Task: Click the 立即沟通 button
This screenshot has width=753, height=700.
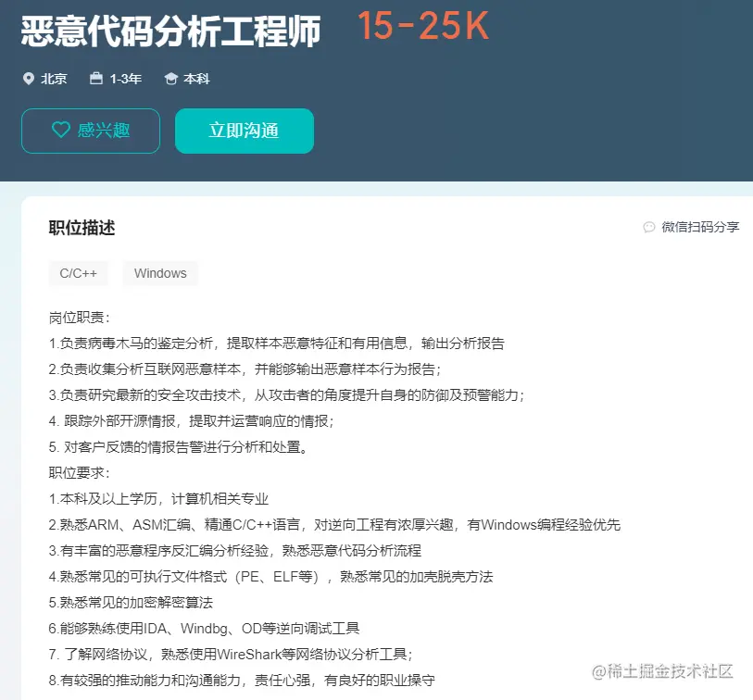Action: click(245, 131)
